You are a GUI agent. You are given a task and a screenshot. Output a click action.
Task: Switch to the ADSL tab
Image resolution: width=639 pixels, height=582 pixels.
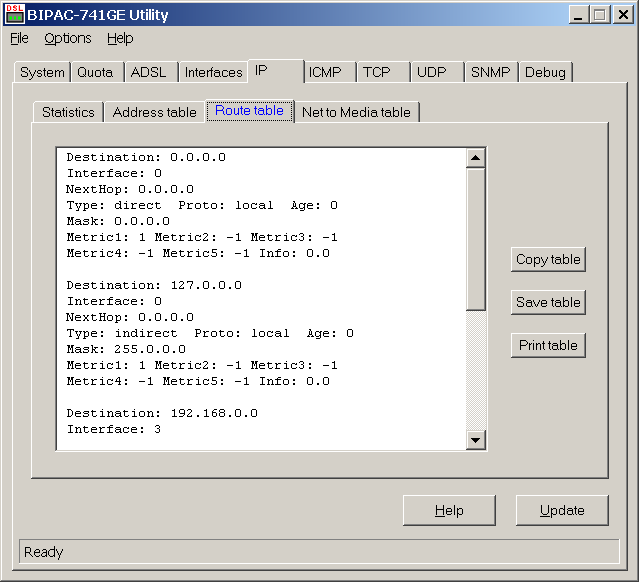point(151,72)
